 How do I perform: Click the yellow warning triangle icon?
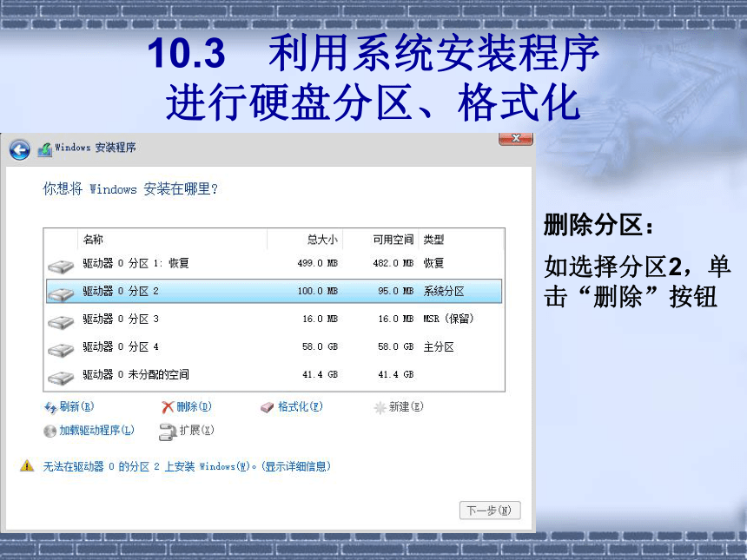pyautogui.click(x=27, y=465)
